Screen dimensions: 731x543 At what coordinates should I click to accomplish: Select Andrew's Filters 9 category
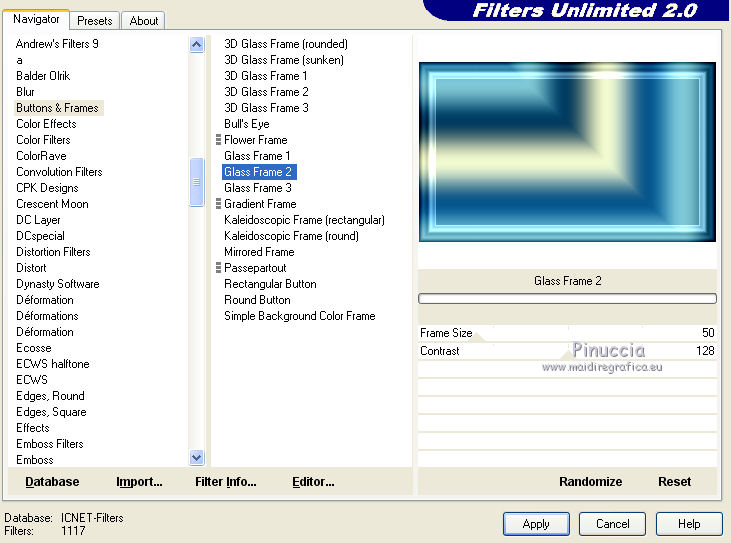(x=57, y=44)
